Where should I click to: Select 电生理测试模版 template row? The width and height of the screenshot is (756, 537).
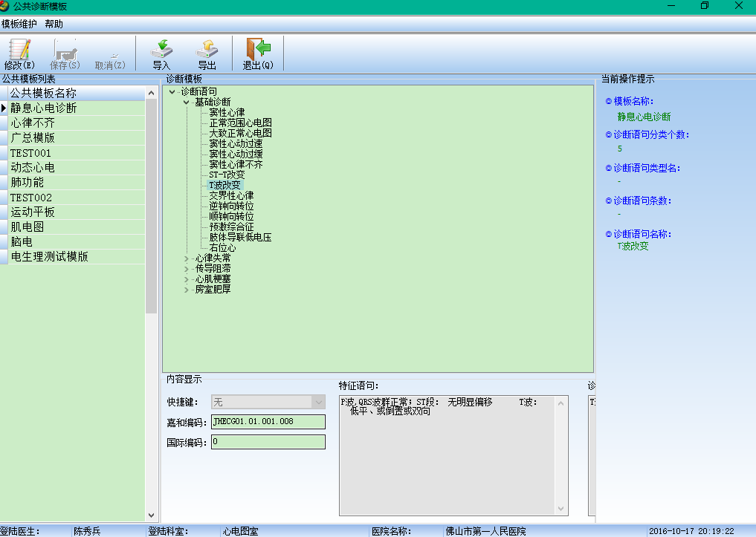point(49,257)
